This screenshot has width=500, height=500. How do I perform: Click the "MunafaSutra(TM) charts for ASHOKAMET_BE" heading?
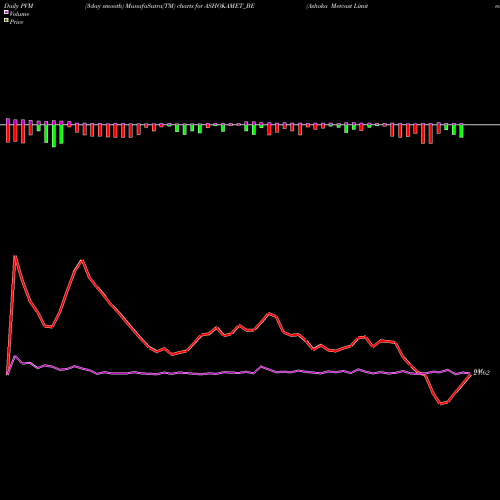click(x=190, y=6)
